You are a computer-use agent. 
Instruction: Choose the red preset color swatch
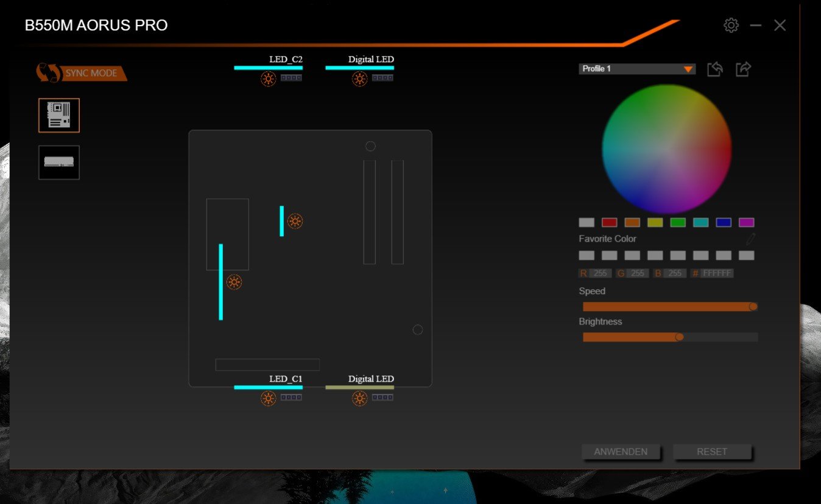click(610, 223)
